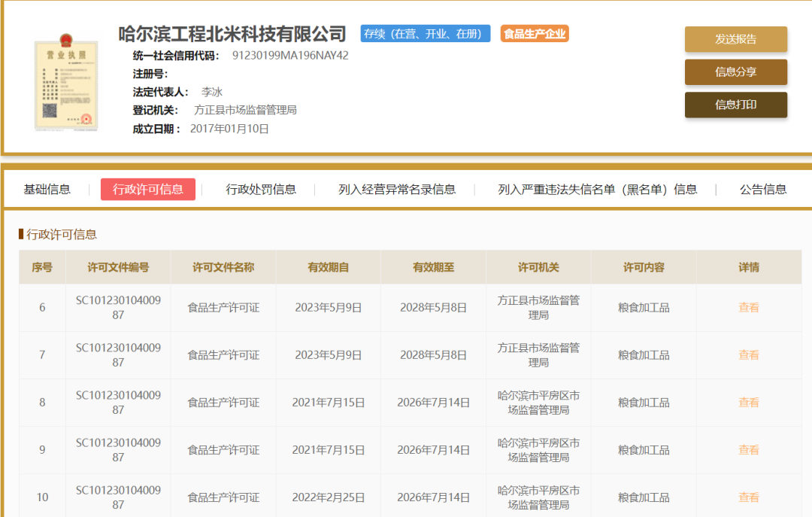812x517 pixels.
Task: Click 2023年5月9日 in row 7
Action: 329,355
